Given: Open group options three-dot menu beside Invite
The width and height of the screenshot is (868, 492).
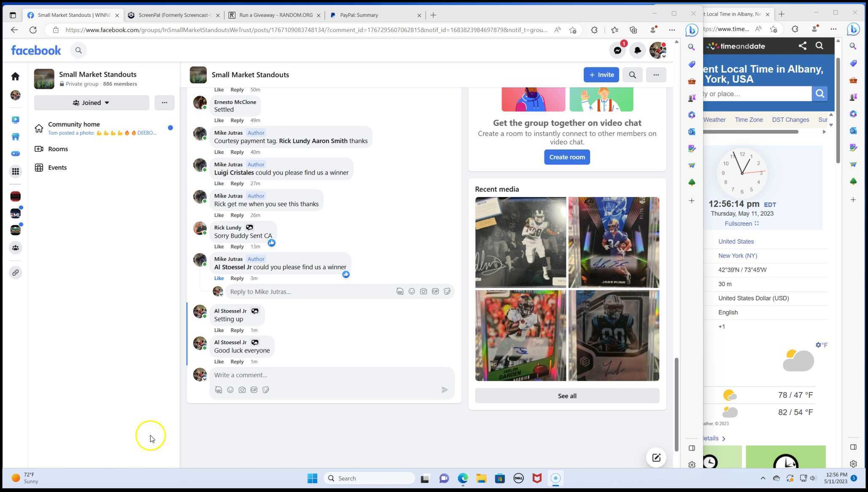Looking at the screenshot, I should coord(656,75).
